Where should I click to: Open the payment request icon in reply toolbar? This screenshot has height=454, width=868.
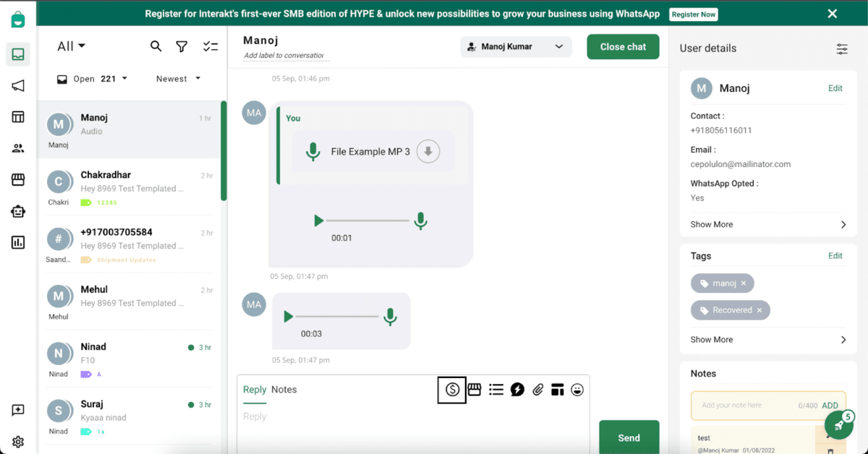pyautogui.click(x=452, y=389)
